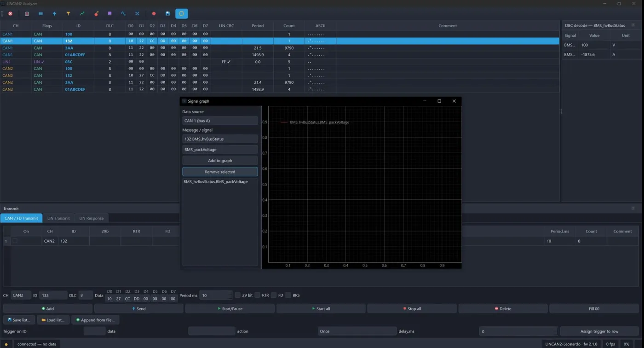Switch to LIN Transmit tab
This screenshot has height=348, width=644.
[x=58, y=218]
